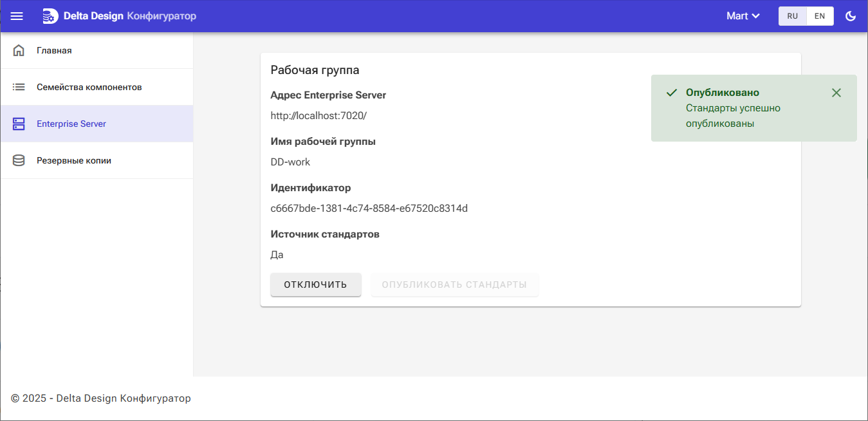Click the Адрес Enterprise Server label
The width and height of the screenshot is (868, 421).
328,95
